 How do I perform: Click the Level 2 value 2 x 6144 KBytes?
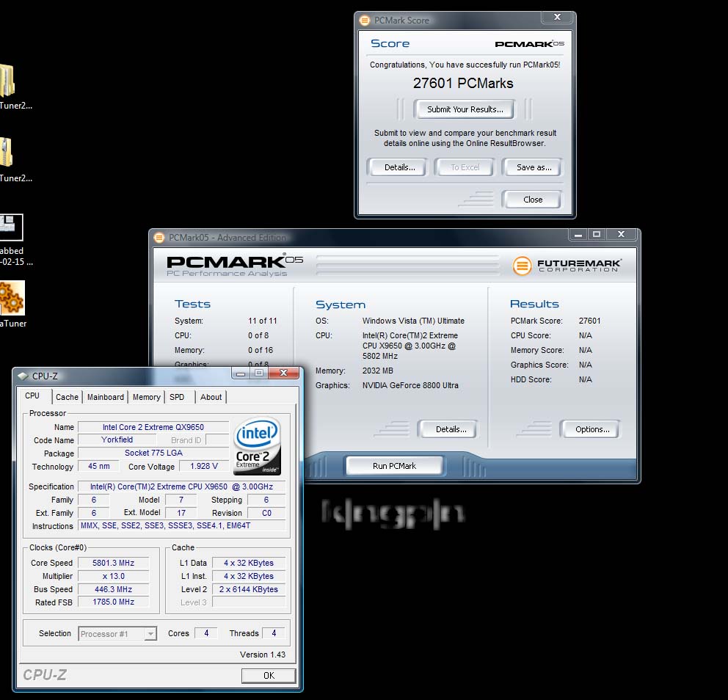(248, 589)
